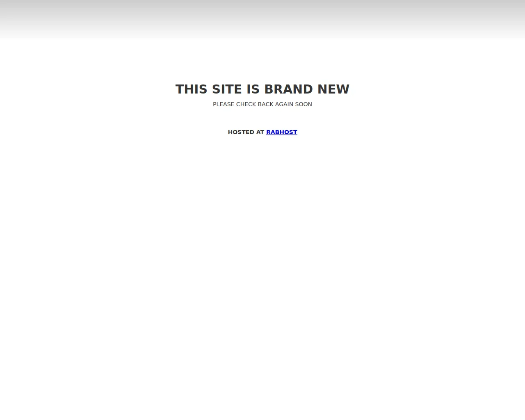Click the word 'THIS' in the heading
Image resolution: width=525 pixels, height=420 pixels.
click(x=191, y=89)
